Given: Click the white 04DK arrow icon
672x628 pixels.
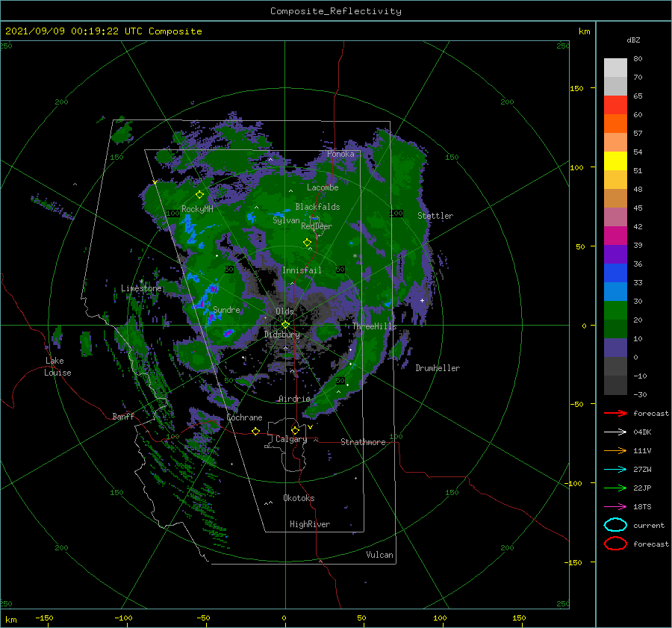Looking at the screenshot, I should [x=615, y=432].
